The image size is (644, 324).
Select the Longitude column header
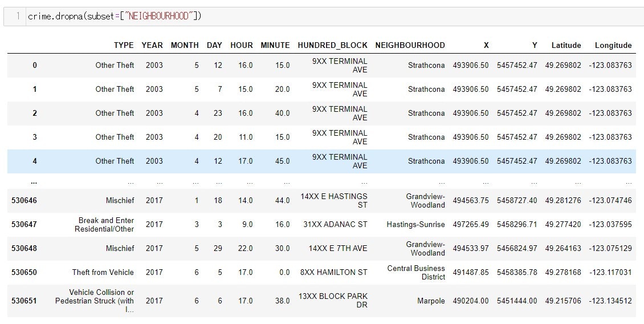(x=613, y=45)
